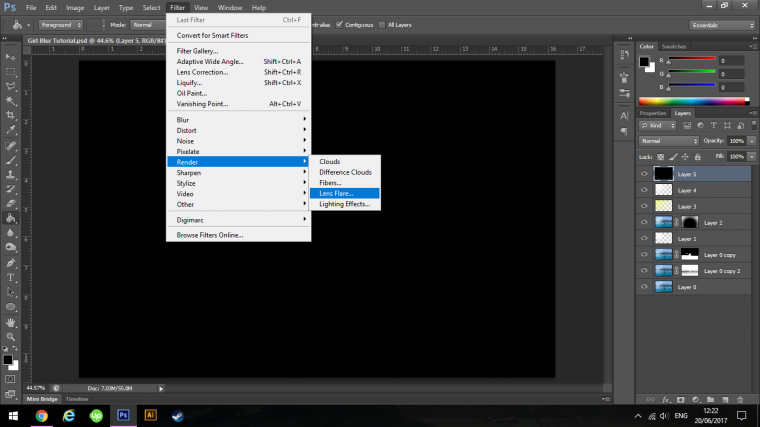Toggle the Contiguous checkbox
This screenshot has height=427, width=760.
(339, 25)
